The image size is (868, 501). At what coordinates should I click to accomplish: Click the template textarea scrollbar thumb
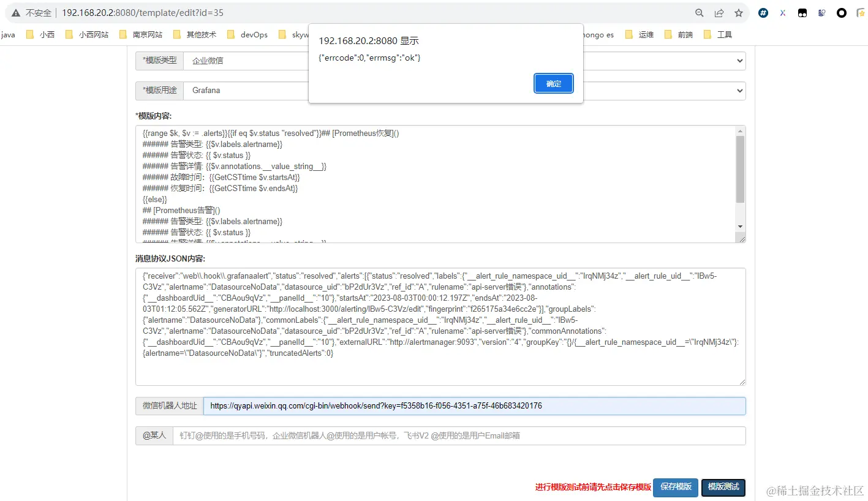pyautogui.click(x=740, y=169)
